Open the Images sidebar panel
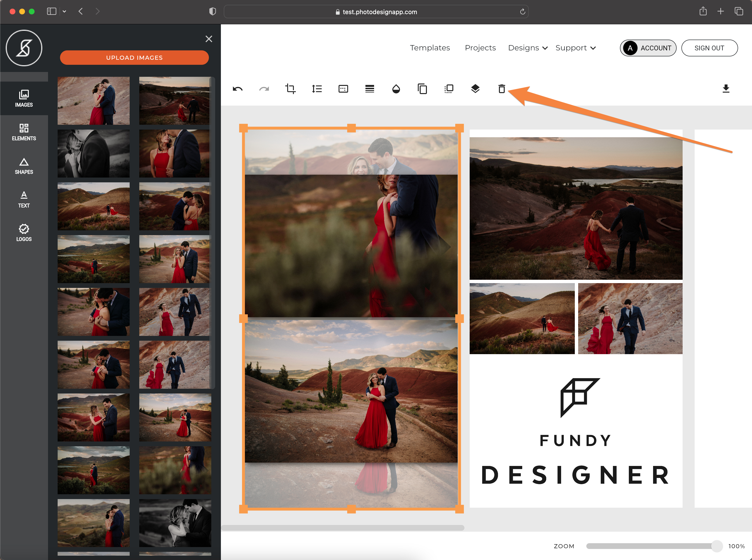The height and width of the screenshot is (560, 752). (x=24, y=98)
